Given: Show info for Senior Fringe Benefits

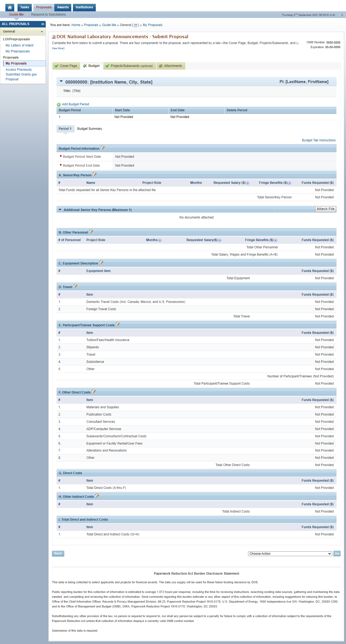Looking at the screenshot, I should point(289,183).
